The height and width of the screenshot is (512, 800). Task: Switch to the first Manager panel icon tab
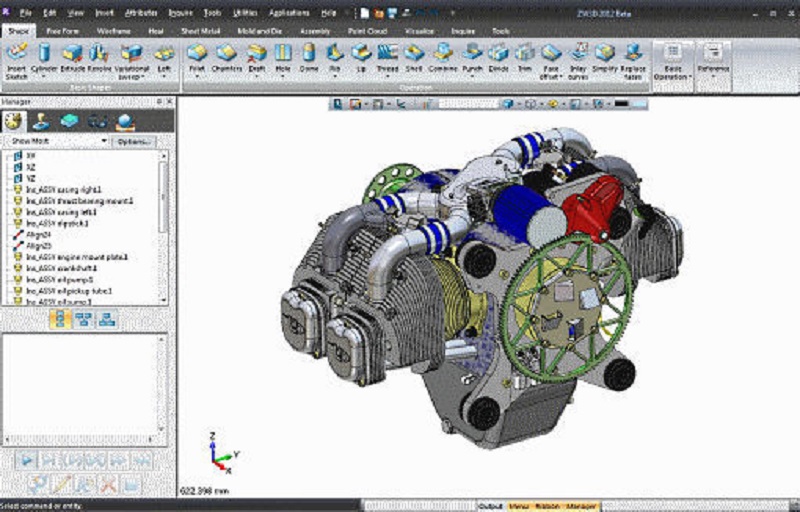14,121
